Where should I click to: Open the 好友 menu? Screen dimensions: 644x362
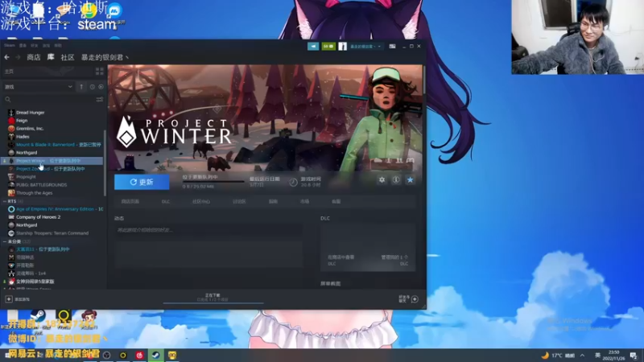[x=35, y=46]
